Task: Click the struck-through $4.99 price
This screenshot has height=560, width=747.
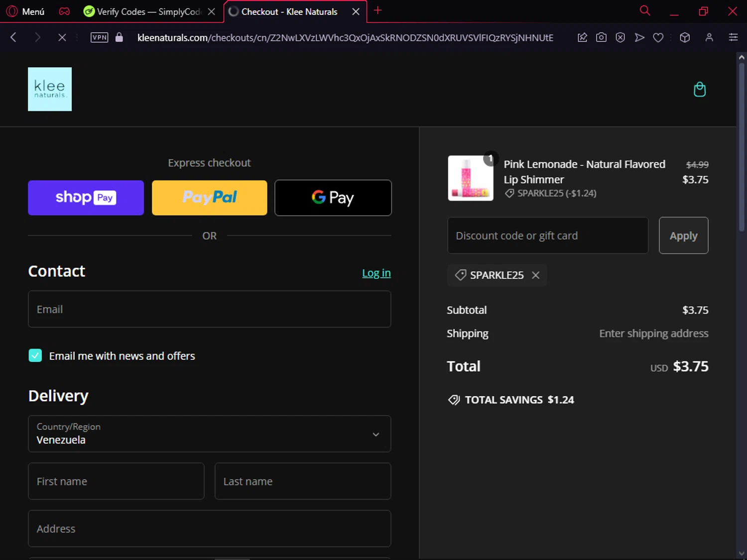Action: [697, 165]
